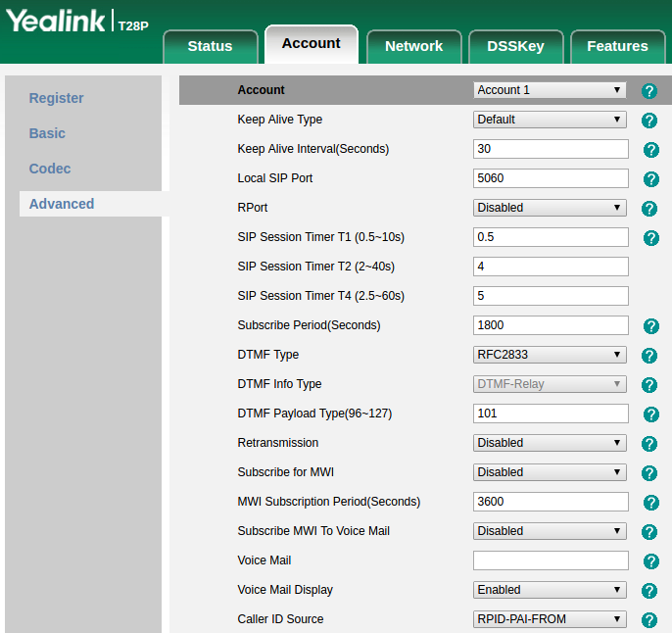Open the DSSKey tab
672x633 pixels.
(x=515, y=46)
